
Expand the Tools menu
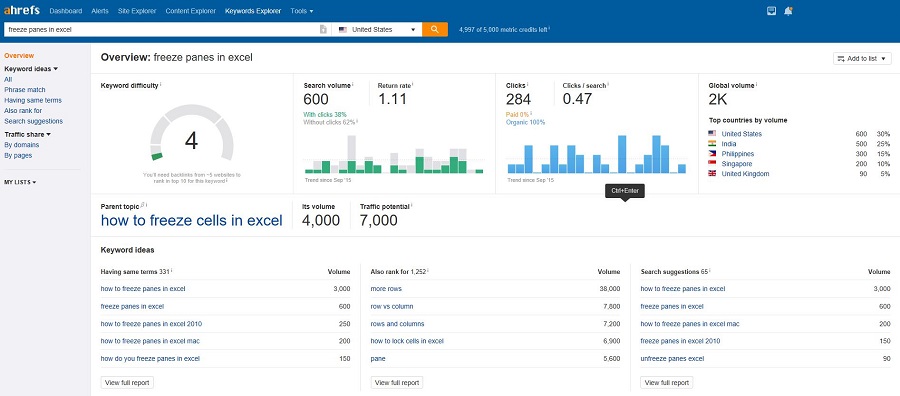(x=302, y=11)
